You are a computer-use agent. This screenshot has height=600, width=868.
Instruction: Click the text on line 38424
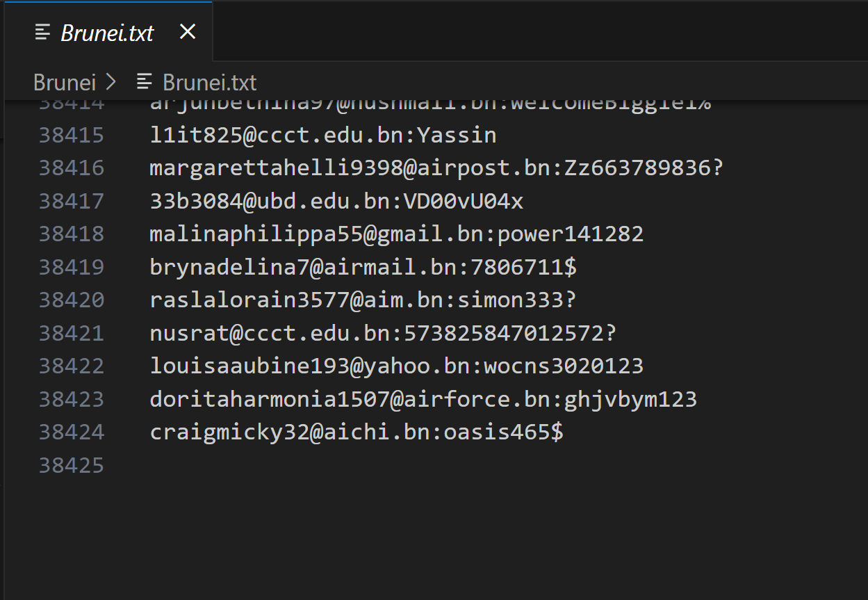(x=356, y=432)
